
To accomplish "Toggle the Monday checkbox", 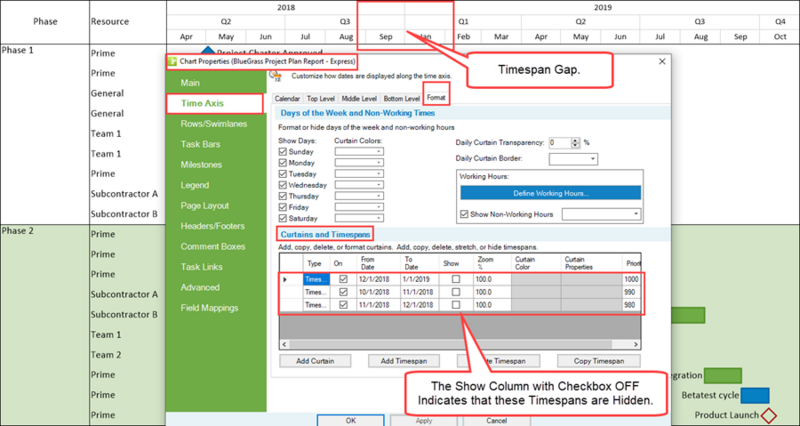I will pos(283,163).
